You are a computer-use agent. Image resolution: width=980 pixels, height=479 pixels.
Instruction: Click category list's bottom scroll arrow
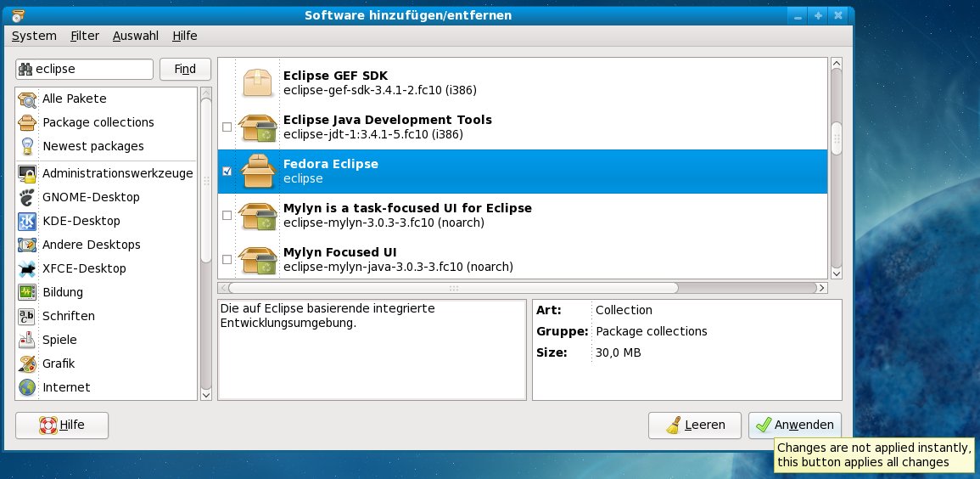205,393
